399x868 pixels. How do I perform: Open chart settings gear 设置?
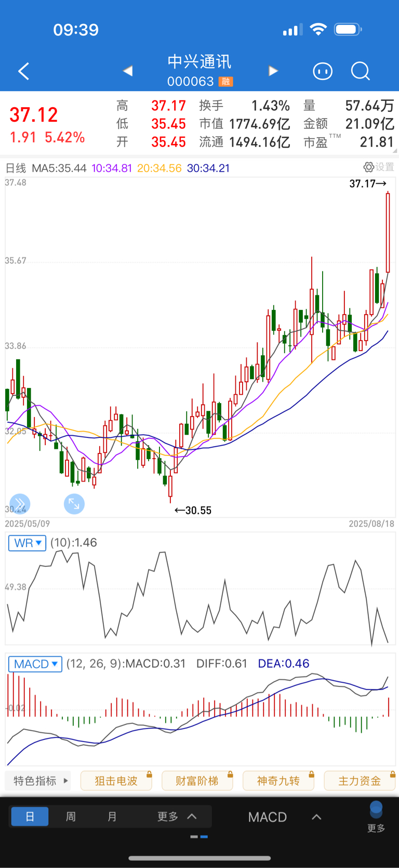coord(379,167)
